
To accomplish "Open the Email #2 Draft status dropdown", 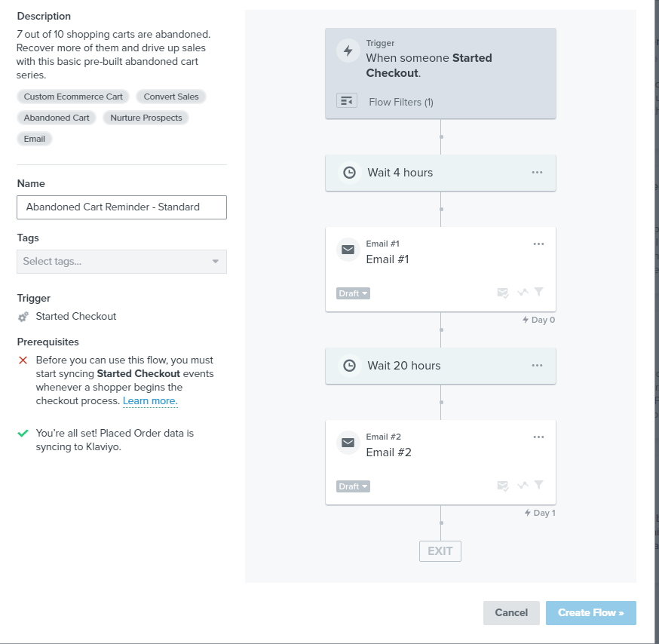I will [x=353, y=486].
